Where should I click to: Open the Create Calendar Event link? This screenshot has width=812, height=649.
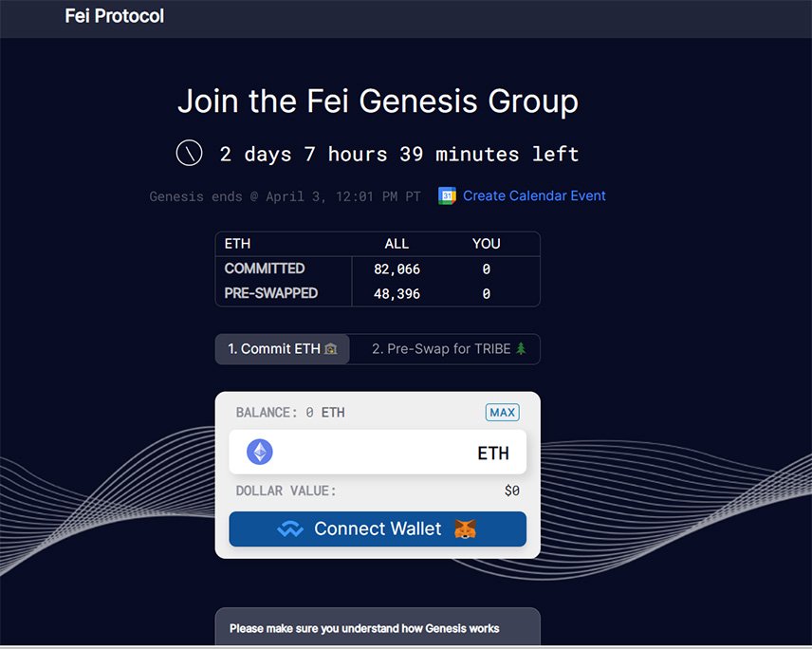tap(534, 195)
